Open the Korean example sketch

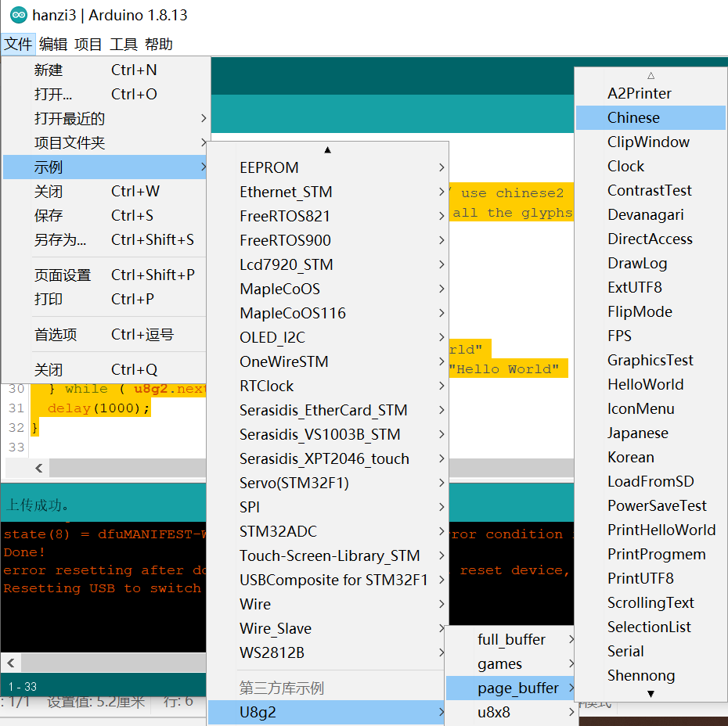pyautogui.click(x=631, y=457)
